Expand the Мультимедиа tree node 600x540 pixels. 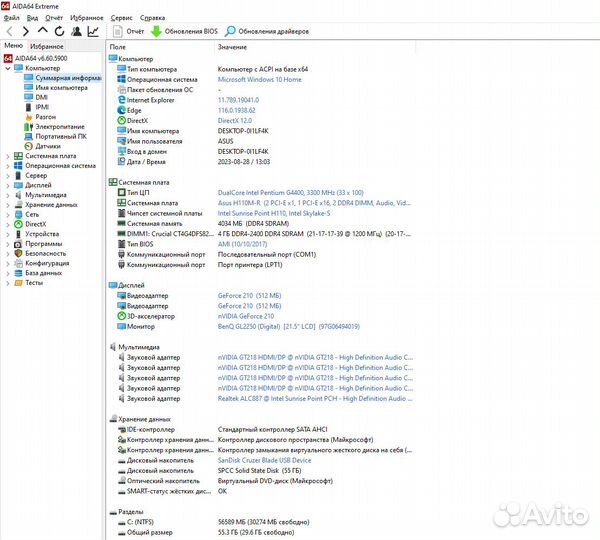(8, 195)
